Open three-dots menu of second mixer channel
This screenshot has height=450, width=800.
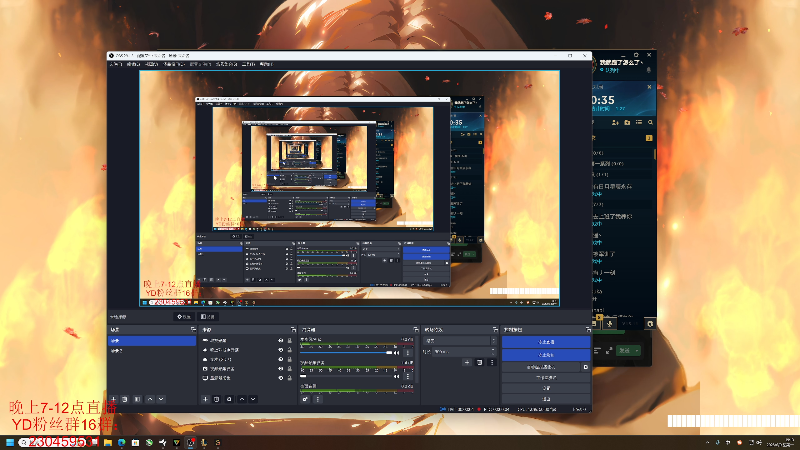tap(408, 377)
